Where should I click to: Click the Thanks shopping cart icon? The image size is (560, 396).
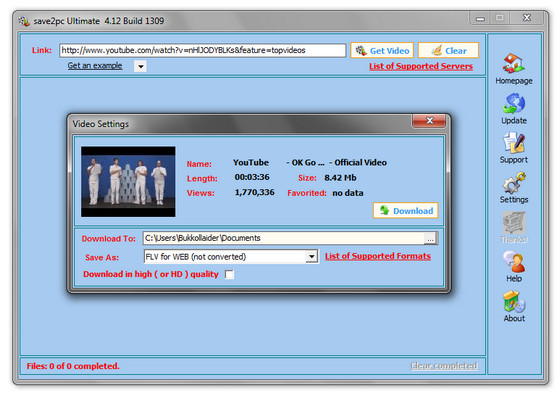click(x=514, y=223)
